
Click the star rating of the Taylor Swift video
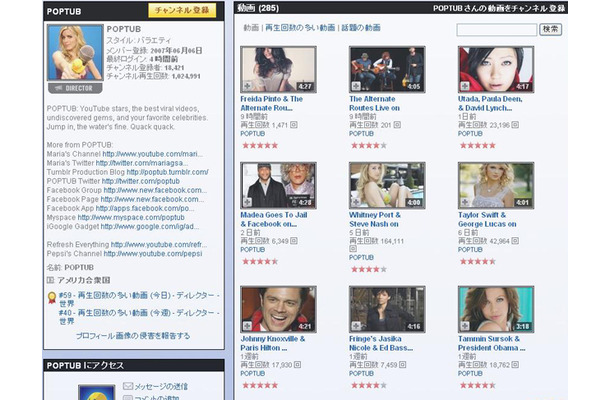click(x=478, y=261)
